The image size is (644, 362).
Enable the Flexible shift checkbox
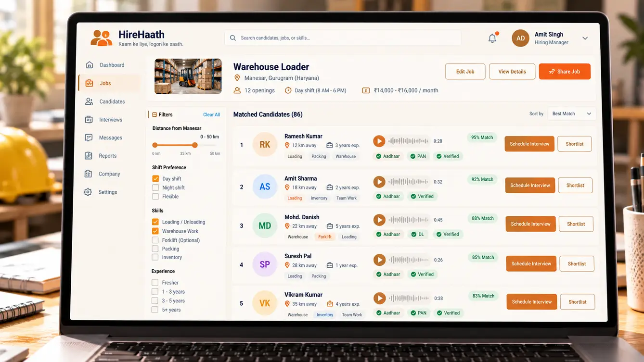tap(155, 196)
